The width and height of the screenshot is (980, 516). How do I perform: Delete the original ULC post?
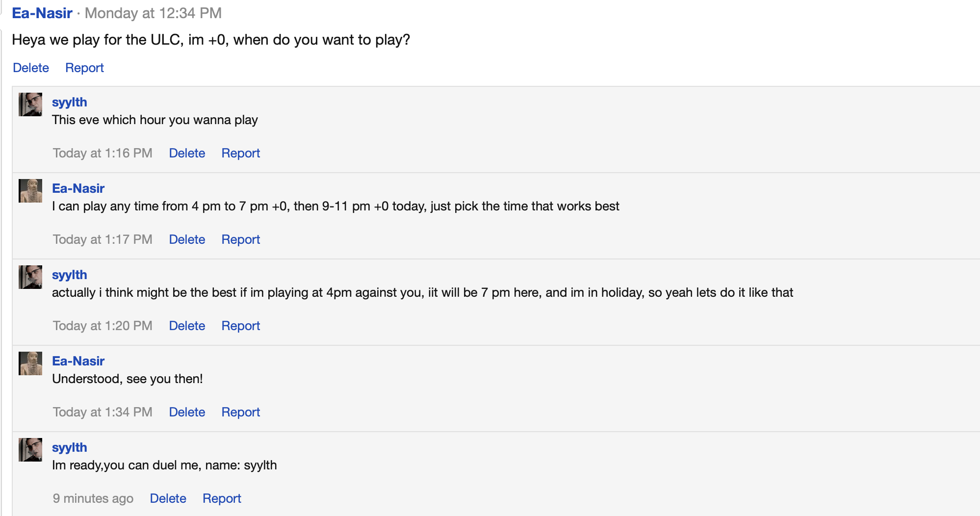pyautogui.click(x=31, y=68)
